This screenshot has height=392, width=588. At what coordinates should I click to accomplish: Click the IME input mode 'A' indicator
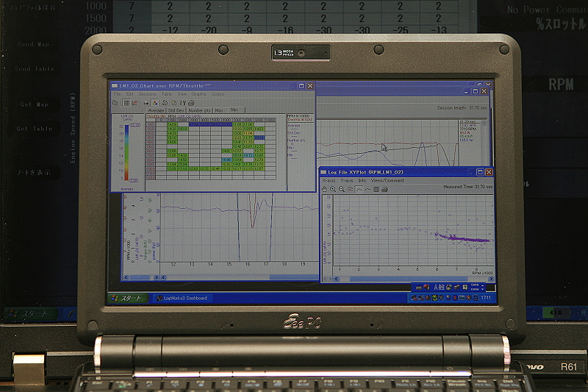[436, 287]
